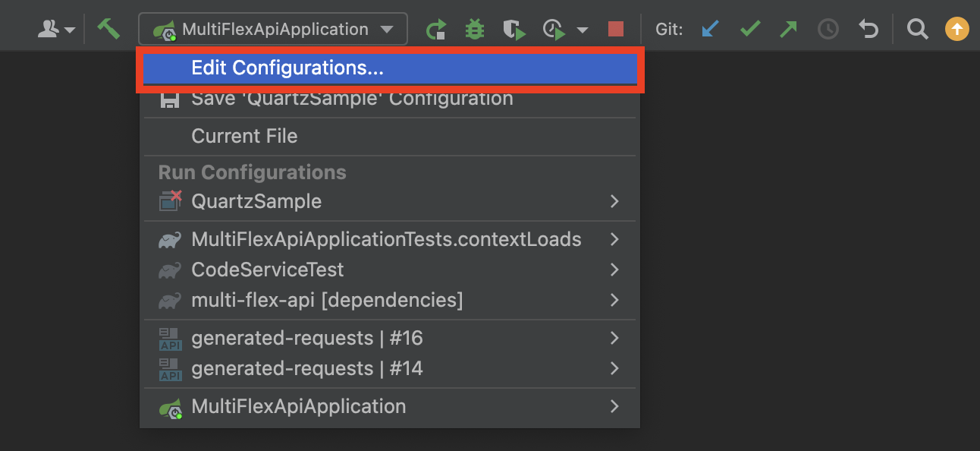Open the user profile dropdown icon

(58, 30)
